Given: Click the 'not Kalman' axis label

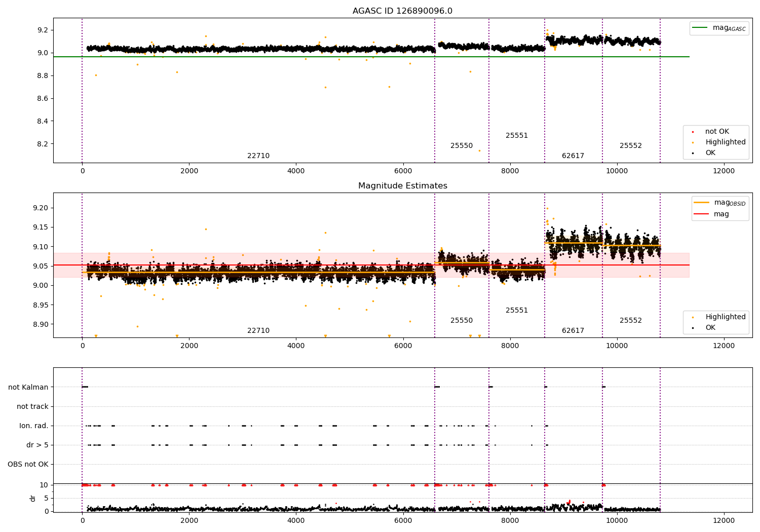Looking at the screenshot, I should (28, 387).
